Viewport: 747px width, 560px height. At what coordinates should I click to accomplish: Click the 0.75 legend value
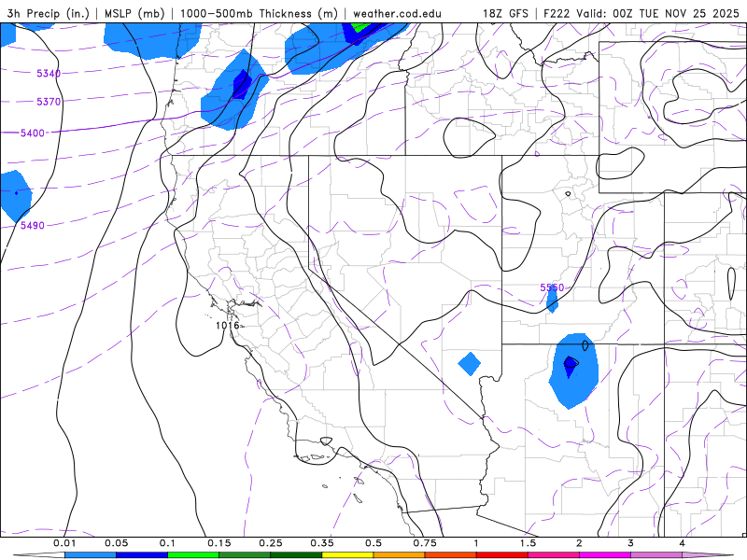click(425, 543)
